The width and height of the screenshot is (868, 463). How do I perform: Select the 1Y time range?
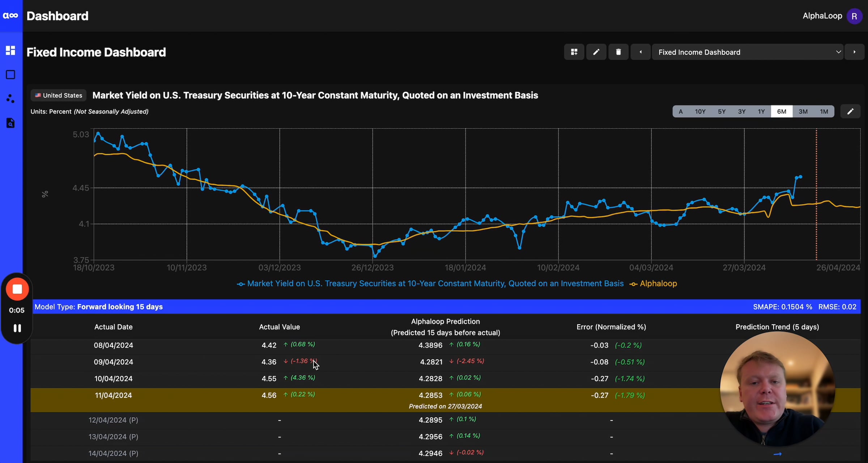761,111
